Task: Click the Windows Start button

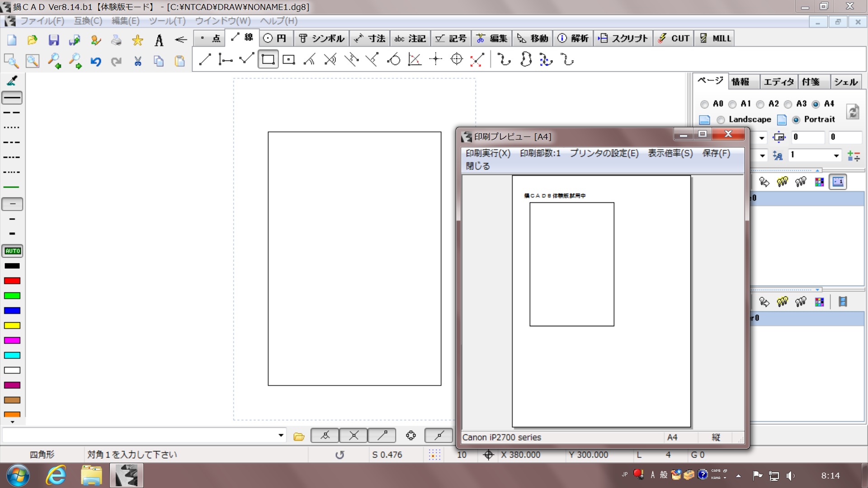Action: 18,475
